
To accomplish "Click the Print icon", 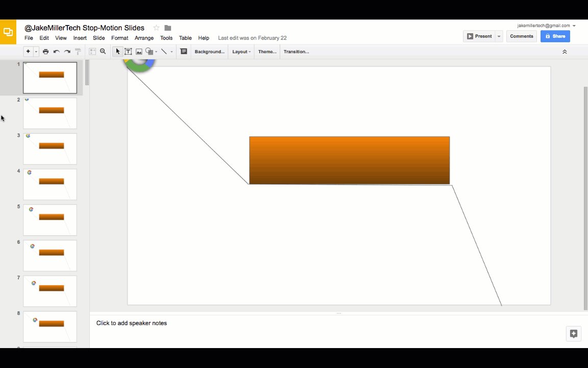I will click(x=45, y=52).
